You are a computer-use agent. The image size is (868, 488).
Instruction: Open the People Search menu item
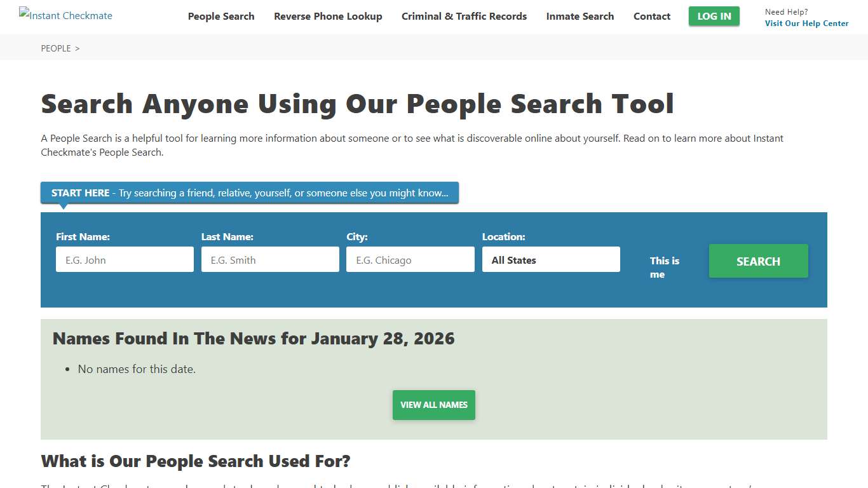pyautogui.click(x=220, y=16)
